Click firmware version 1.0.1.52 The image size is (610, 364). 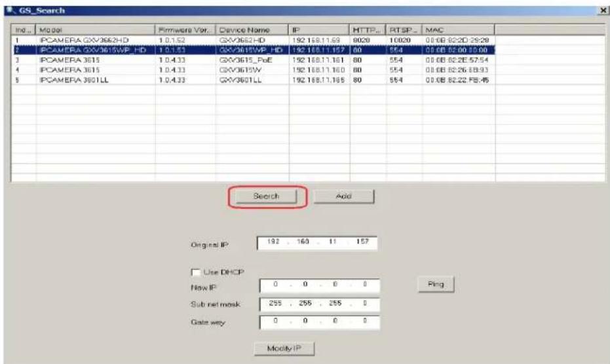172,41
